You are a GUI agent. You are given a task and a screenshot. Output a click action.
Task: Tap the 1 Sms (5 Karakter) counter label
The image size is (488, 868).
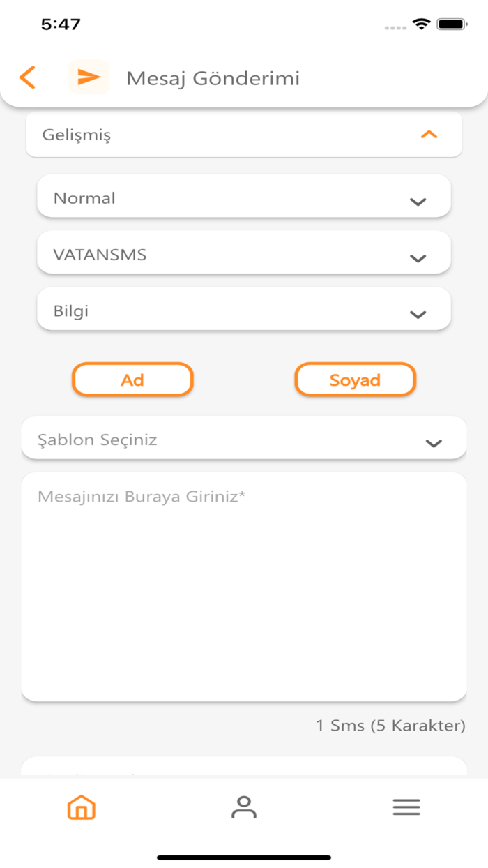click(x=392, y=725)
